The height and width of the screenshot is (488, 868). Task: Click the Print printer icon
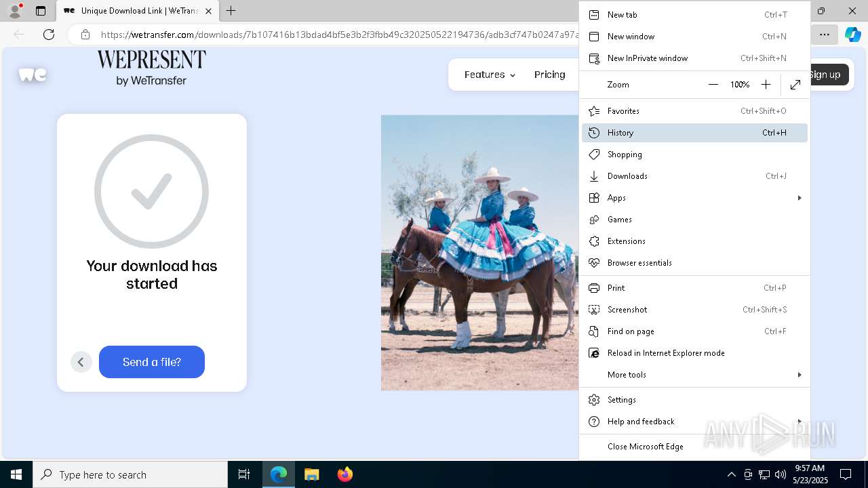point(594,288)
